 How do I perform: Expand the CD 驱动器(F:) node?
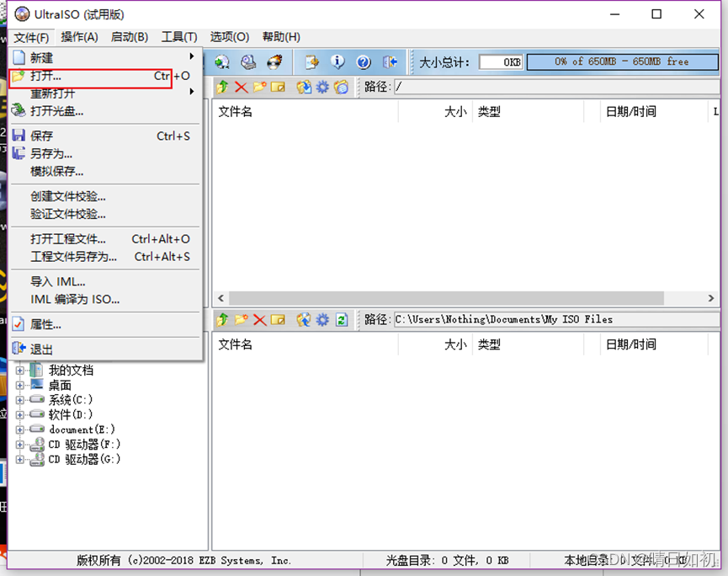pyautogui.click(x=19, y=445)
